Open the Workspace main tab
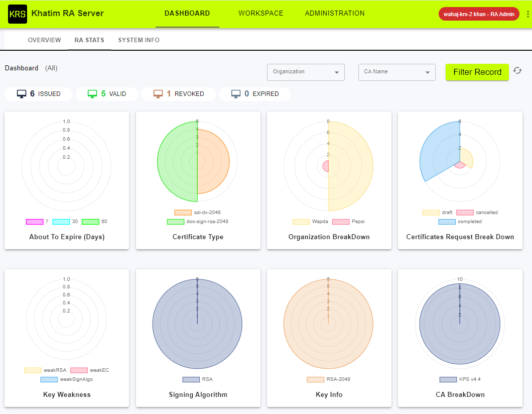Screen dimensions: 532x414 (260, 13)
